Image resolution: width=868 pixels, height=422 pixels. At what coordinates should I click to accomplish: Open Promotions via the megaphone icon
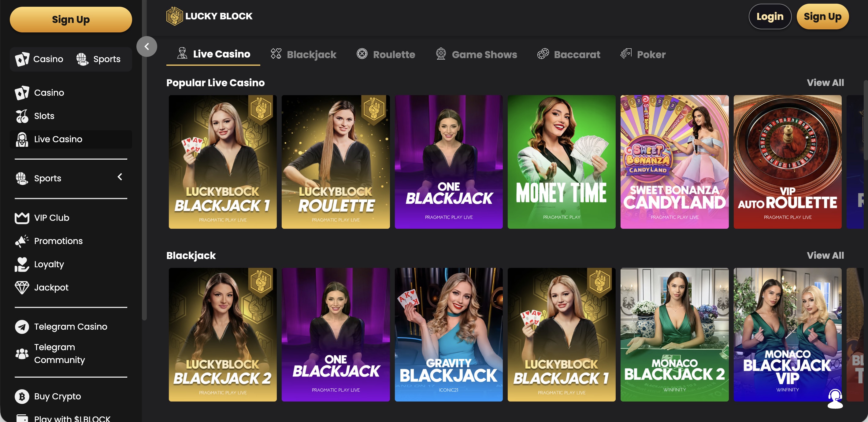(22, 241)
